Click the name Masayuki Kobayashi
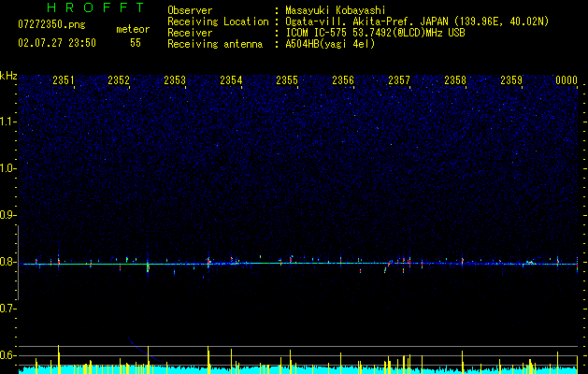The image size is (588, 374). point(336,10)
